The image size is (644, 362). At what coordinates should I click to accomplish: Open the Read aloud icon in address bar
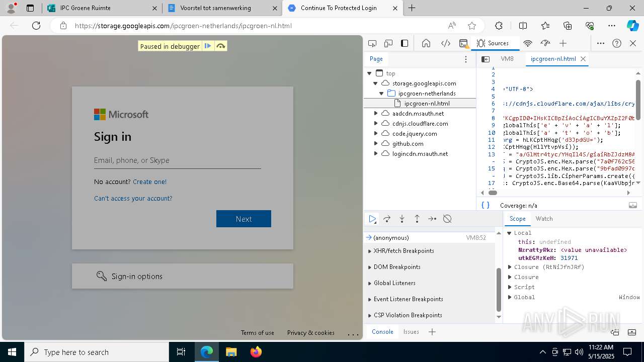(452, 26)
